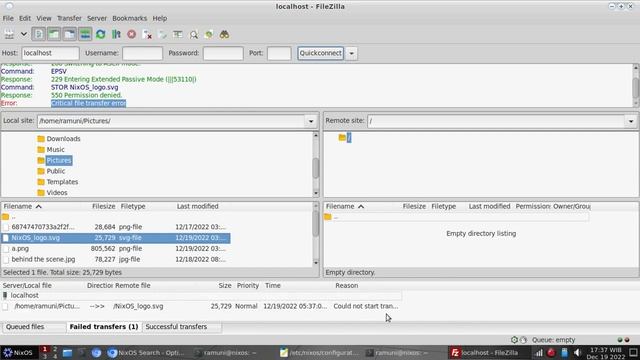
Task: Switch to the Queued files tab
Action: coord(25,327)
